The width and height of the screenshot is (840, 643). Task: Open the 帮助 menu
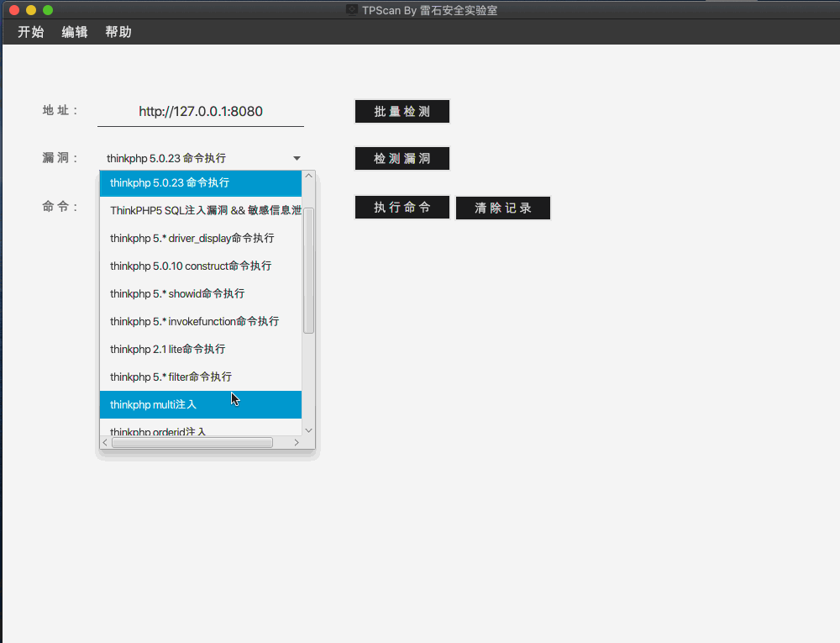pos(118,32)
